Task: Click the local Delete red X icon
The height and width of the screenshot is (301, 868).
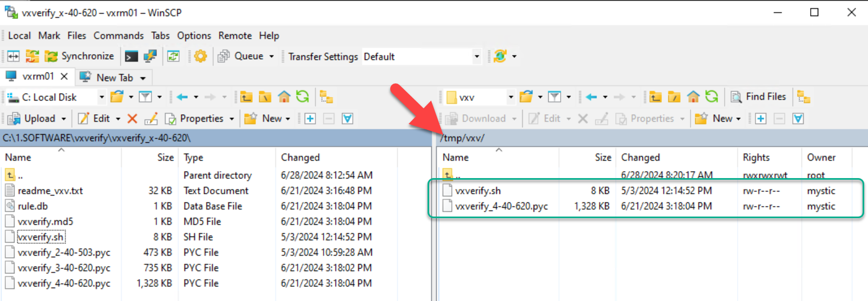Action: click(132, 119)
